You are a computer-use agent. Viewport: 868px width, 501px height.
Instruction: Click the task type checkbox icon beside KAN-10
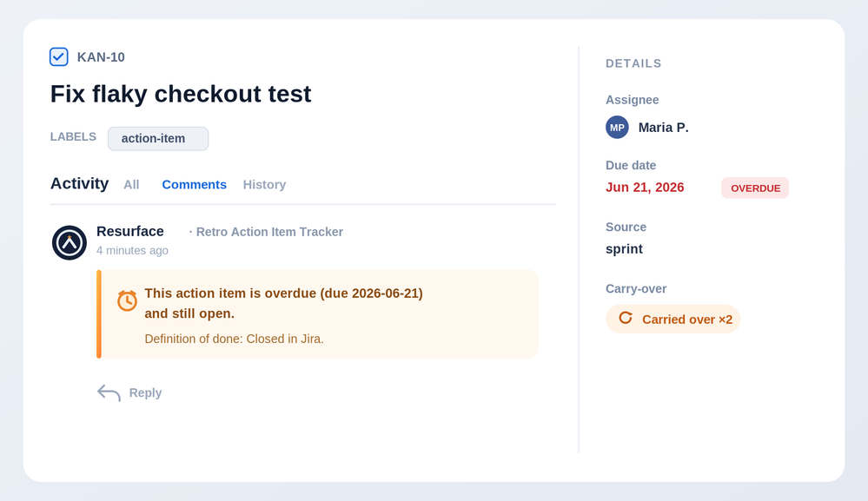coord(59,57)
